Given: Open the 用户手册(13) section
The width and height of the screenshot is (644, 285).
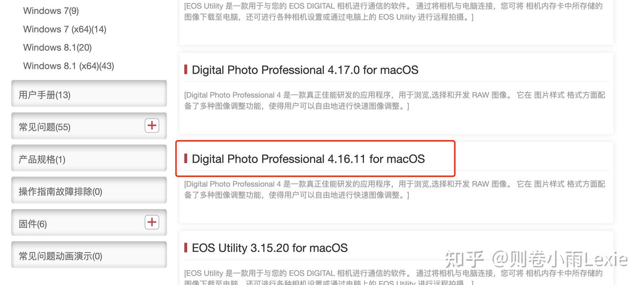Looking at the screenshot, I should point(89,94).
